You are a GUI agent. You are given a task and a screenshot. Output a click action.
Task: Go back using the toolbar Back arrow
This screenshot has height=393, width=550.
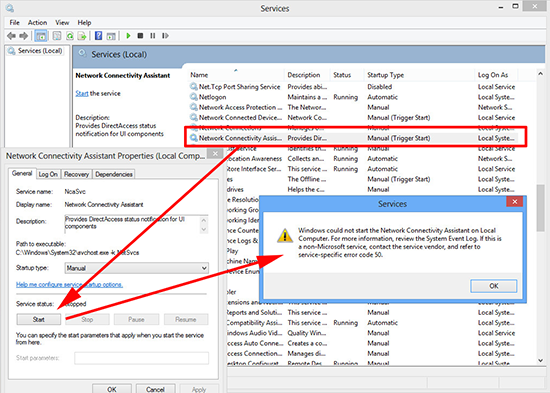[x=11, y=36]
